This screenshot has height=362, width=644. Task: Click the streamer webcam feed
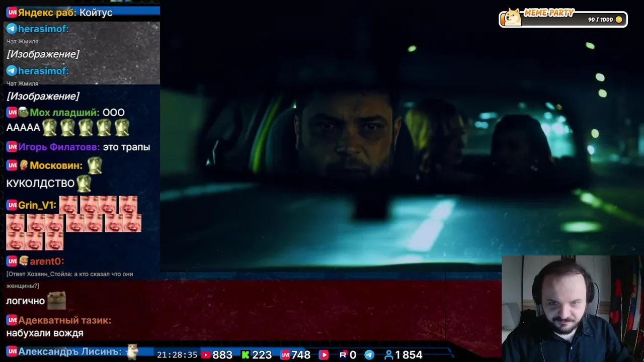(573, 309)
